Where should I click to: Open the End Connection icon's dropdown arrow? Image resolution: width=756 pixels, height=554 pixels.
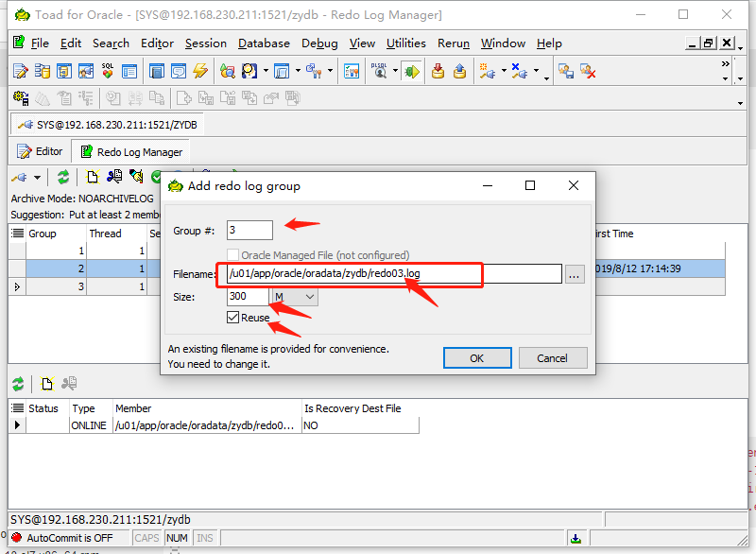pos(536,71)
